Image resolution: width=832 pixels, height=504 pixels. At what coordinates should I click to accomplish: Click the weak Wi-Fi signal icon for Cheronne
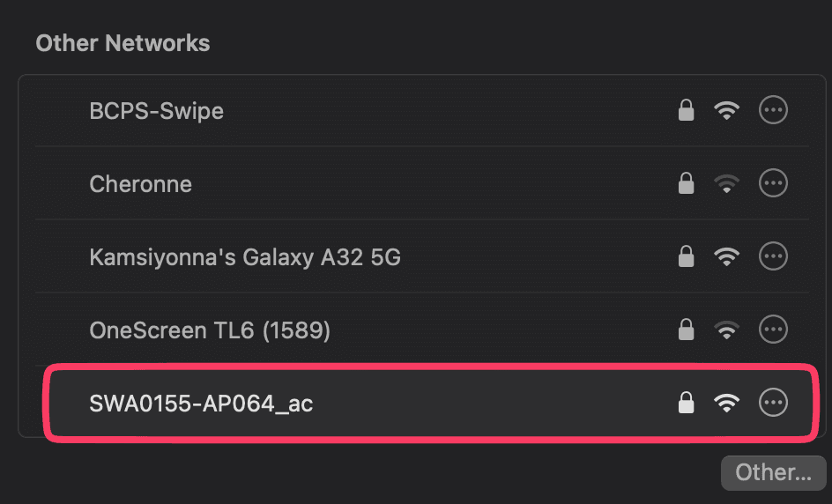[726, 184]
